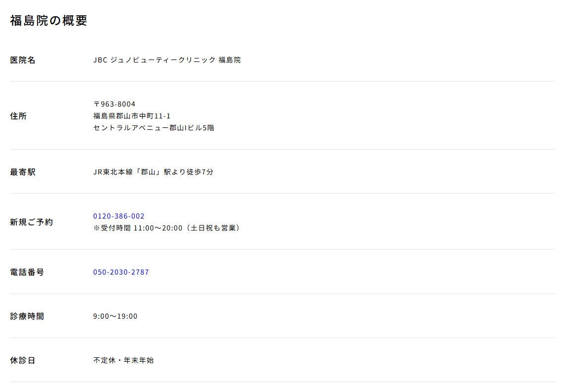
Task: Select address line 福島県郡山市中町11-1
Action: click(x=132, y=116)
